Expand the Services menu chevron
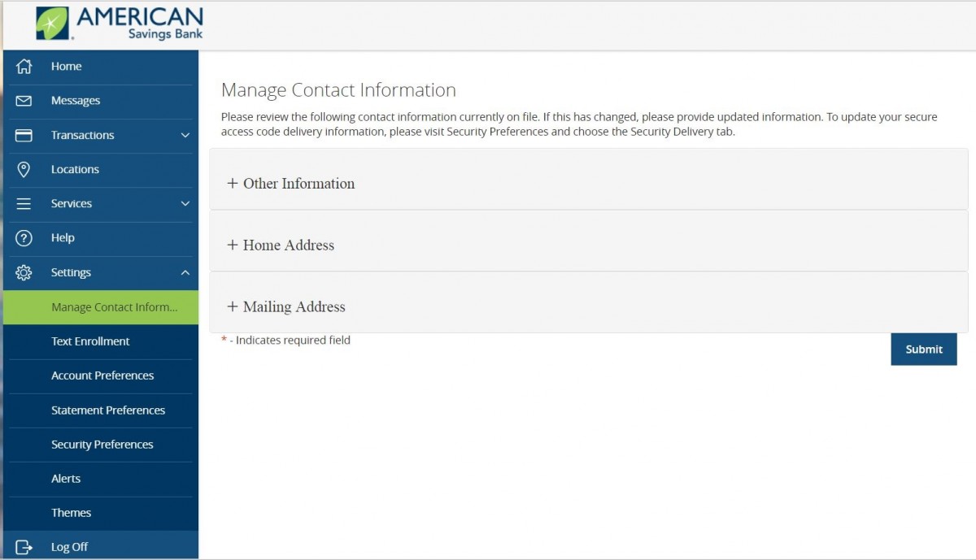This screenshot has width=976, height=560. pyautogui.click(x=185, y=204)
